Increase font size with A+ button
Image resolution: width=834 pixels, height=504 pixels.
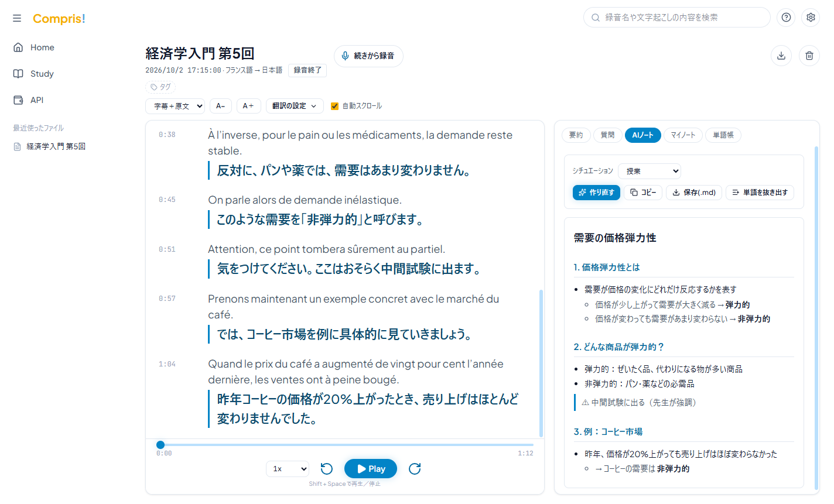tap(249, 106)
